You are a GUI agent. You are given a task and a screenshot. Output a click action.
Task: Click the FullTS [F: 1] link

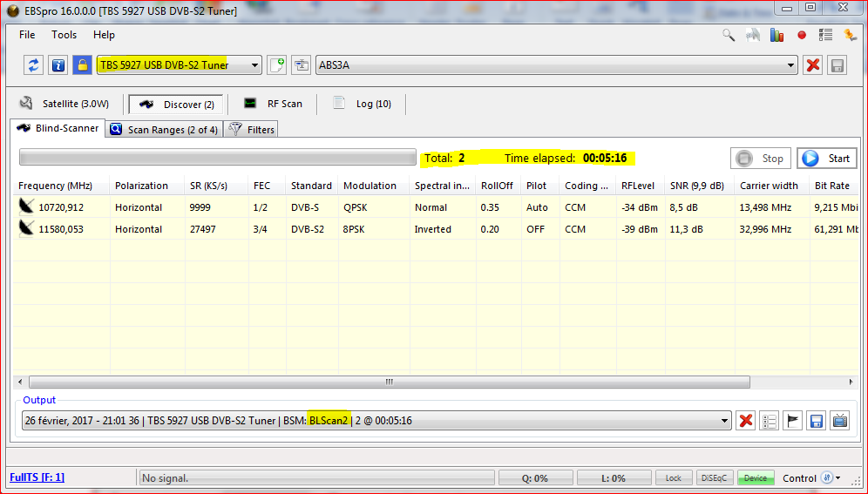click(37, 477)
